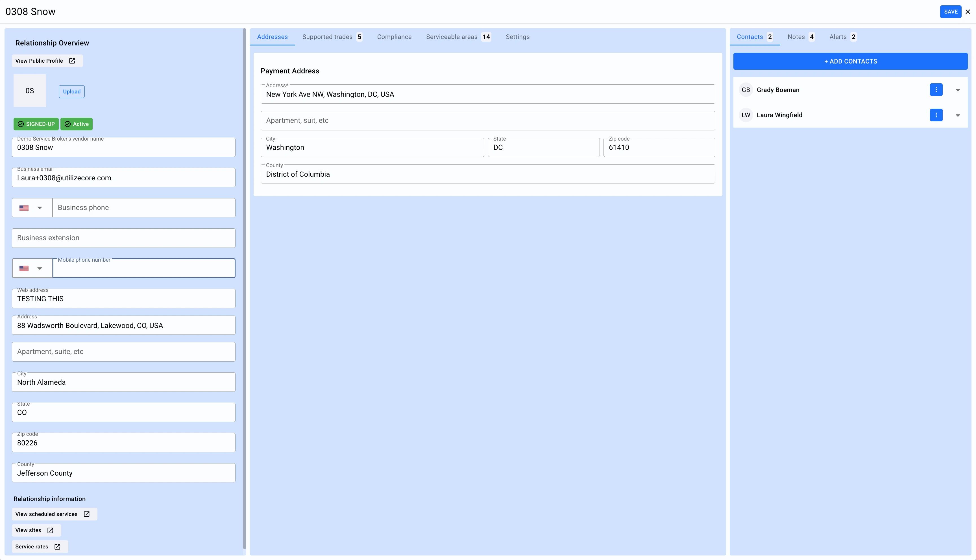Viewport: 976px width, 560px height.
Task: Click View scheduled services open-in-new icon
Action: 87,514
